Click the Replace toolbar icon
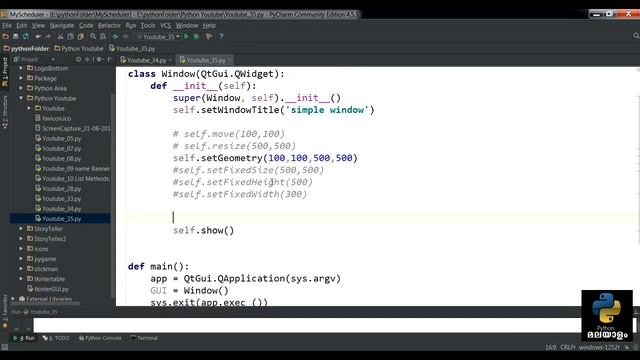Viewport: 640px width, 360px height. [x=103, y=36]
